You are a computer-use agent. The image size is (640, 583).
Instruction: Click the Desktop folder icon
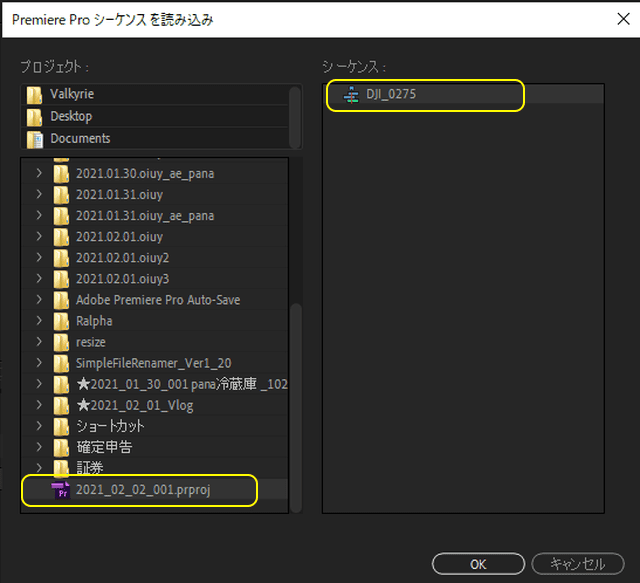[34, 117]
